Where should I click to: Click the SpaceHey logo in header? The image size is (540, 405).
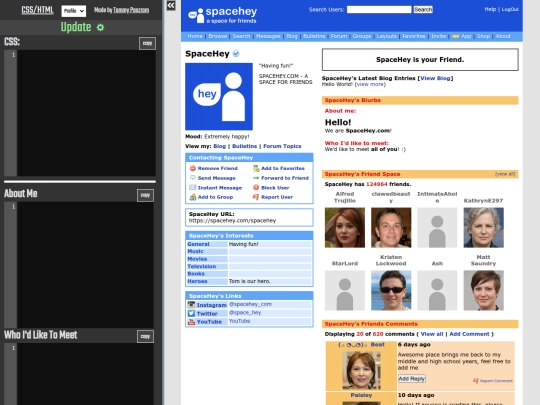tap(222, 15)
